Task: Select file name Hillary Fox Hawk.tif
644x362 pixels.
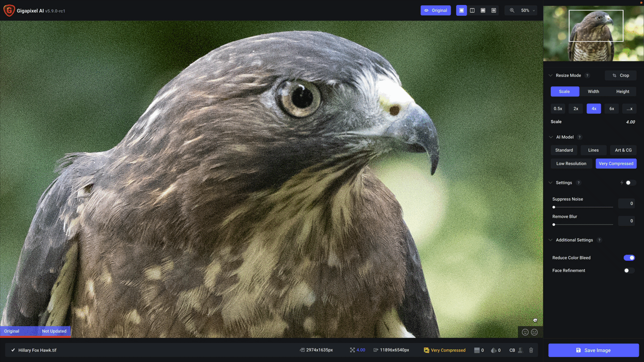Action: pyautogui.click(x=37, y=350)
